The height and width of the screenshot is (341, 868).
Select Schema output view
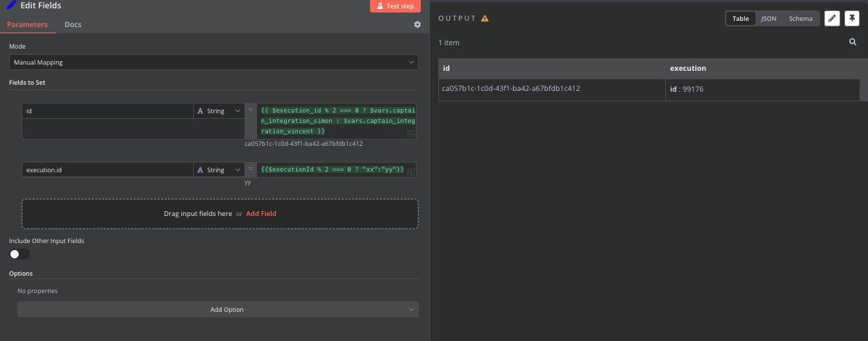pos(801,19)
